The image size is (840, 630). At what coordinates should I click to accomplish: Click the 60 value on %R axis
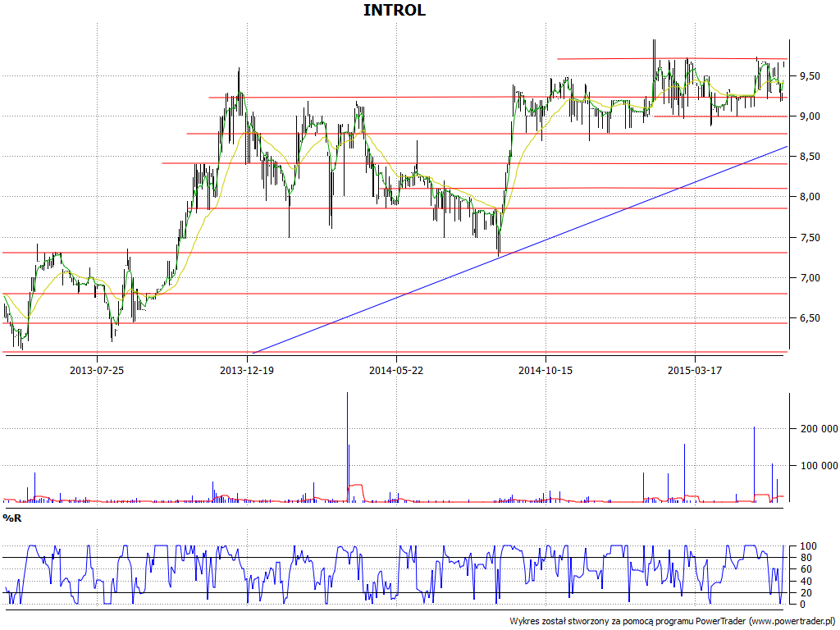point(808,570)
